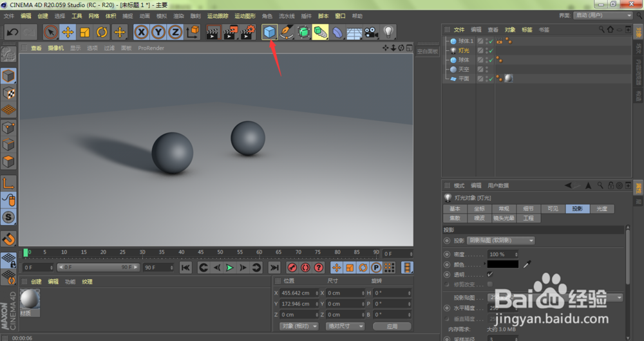Click the 密度 100 % value stepper
Screen dimensions: 644x341
pyautogui.click(x=516, y=254)
